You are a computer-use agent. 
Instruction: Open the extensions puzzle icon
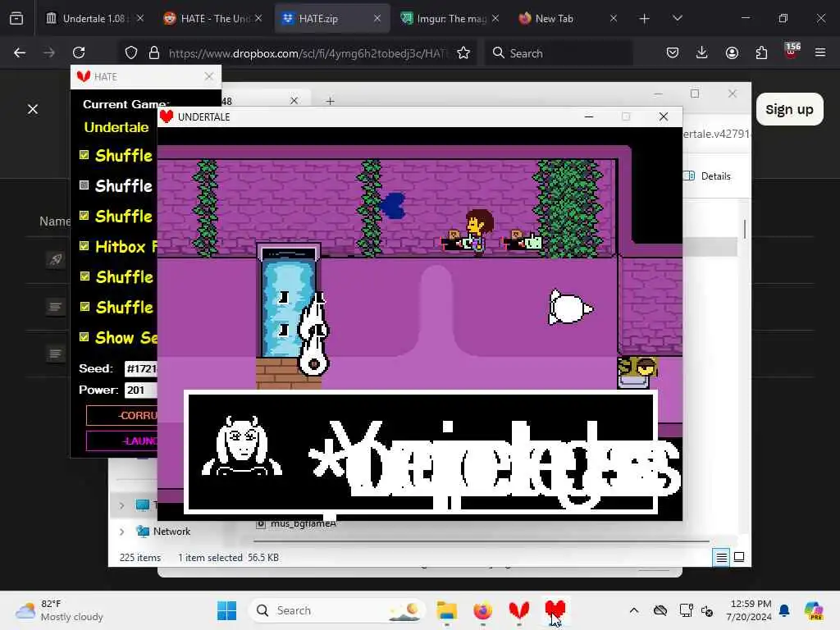click(x=761, y=52)
